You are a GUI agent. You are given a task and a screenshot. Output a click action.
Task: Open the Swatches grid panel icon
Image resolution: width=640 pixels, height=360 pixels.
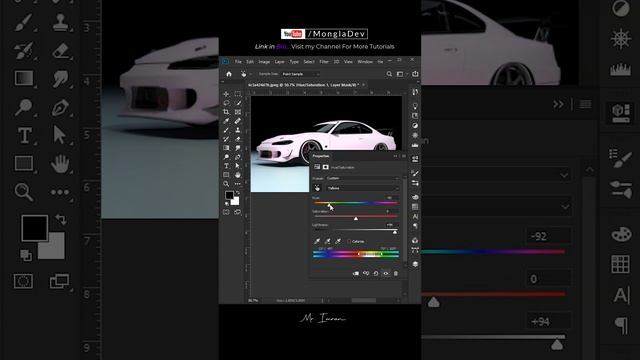coord(415,207)
